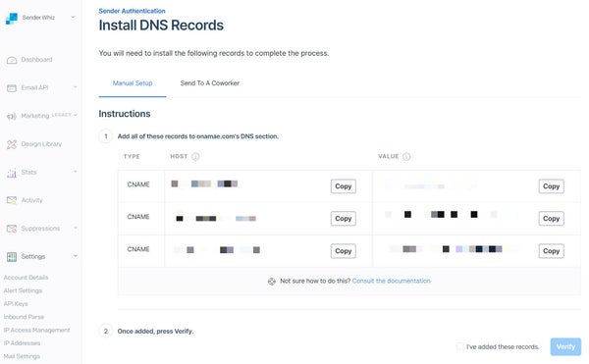589x364 pixels.
Task: Copy the second CNAME record value
Action: [551, 219]
